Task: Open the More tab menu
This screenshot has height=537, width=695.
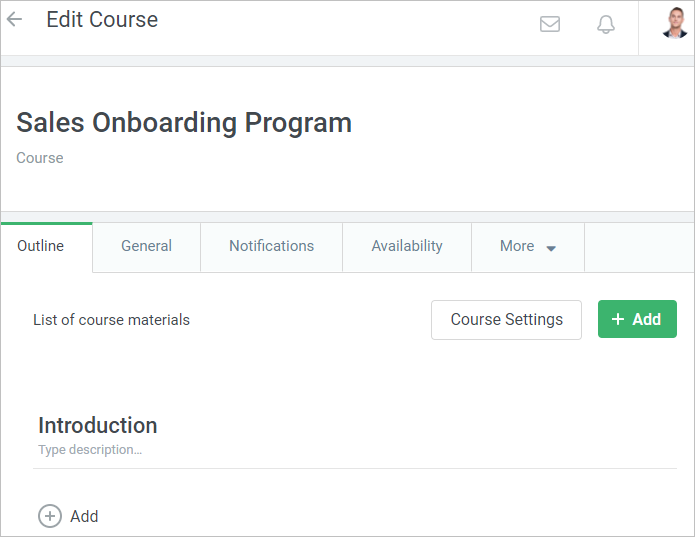Action: click(x=518, y=246)
